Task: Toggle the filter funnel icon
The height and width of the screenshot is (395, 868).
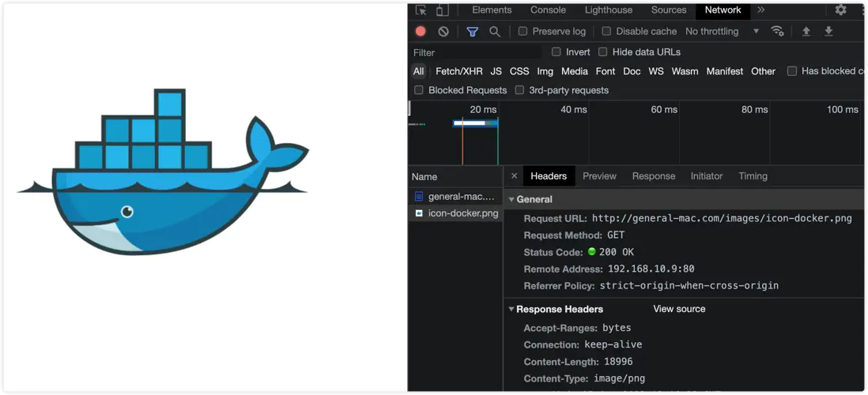Action: pyautogui.click(x=472, y=32)
